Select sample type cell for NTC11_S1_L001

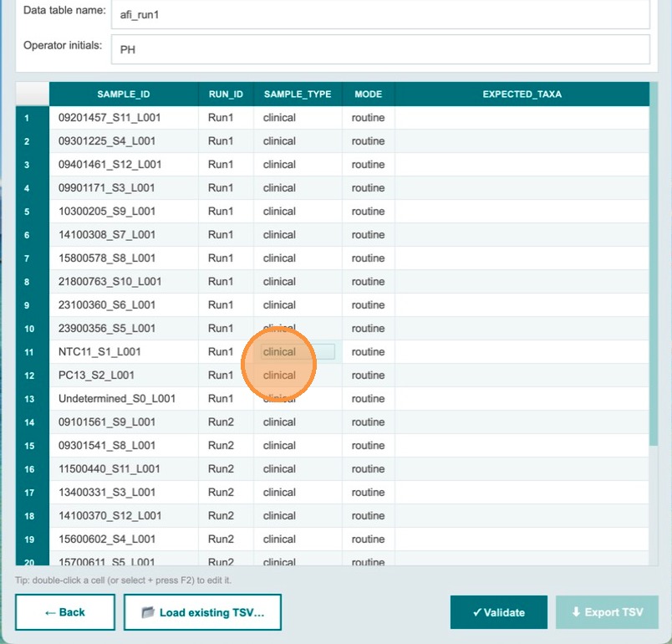pos(298,352)
